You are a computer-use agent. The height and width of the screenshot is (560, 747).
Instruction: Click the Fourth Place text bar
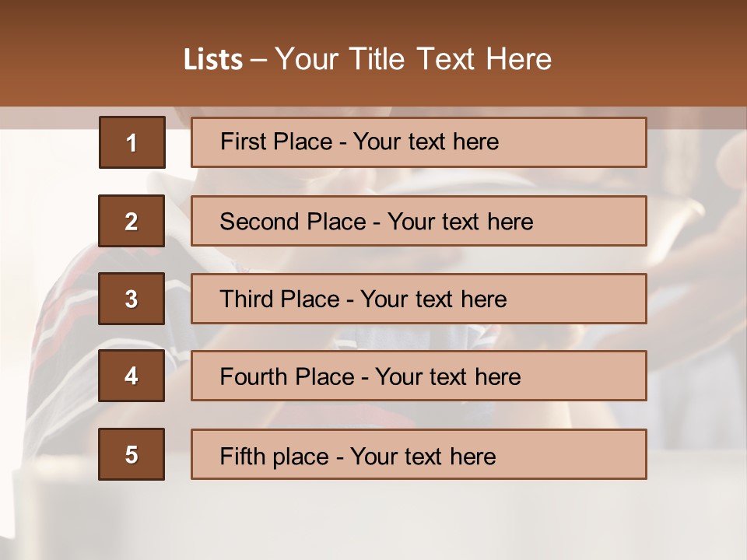coord(419,376)
